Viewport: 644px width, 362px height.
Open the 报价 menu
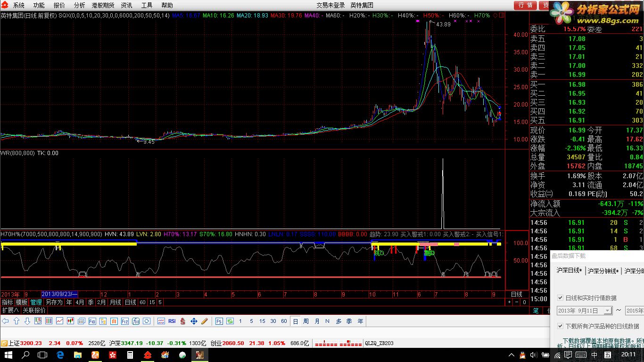coord(59,5)
